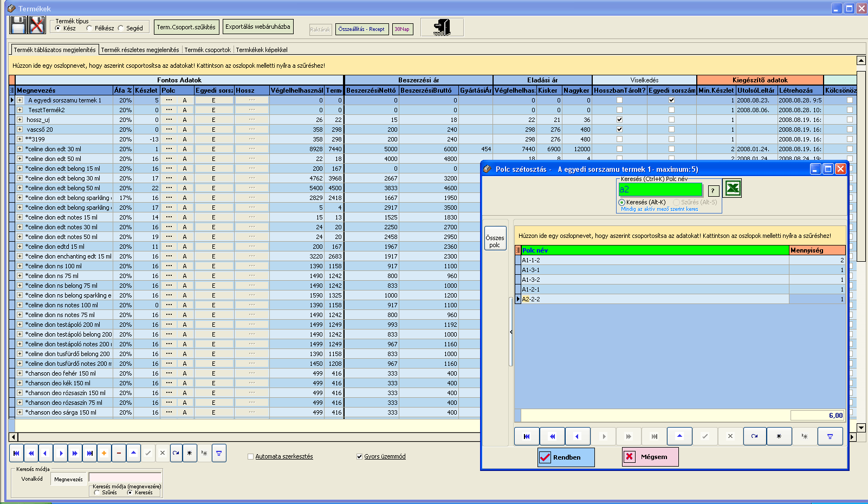The width and height of the screenshot is (868, 504).
Task: Save bookmark with asterisk in Termékek navigator
Action: coord(190,453)
